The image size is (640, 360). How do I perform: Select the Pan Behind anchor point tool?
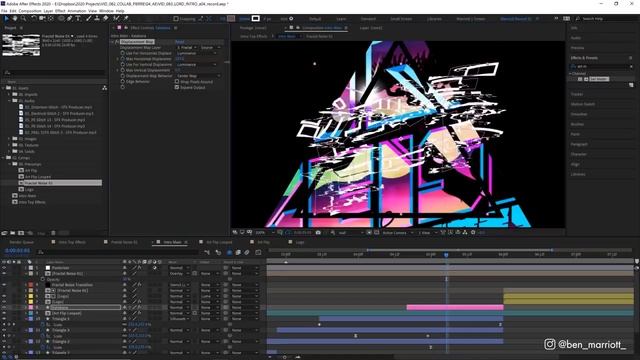point(51,18)
